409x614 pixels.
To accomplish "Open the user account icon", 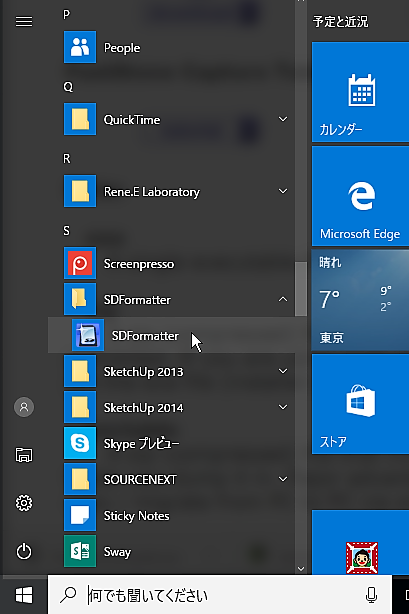I will click(x=24, y=407).
